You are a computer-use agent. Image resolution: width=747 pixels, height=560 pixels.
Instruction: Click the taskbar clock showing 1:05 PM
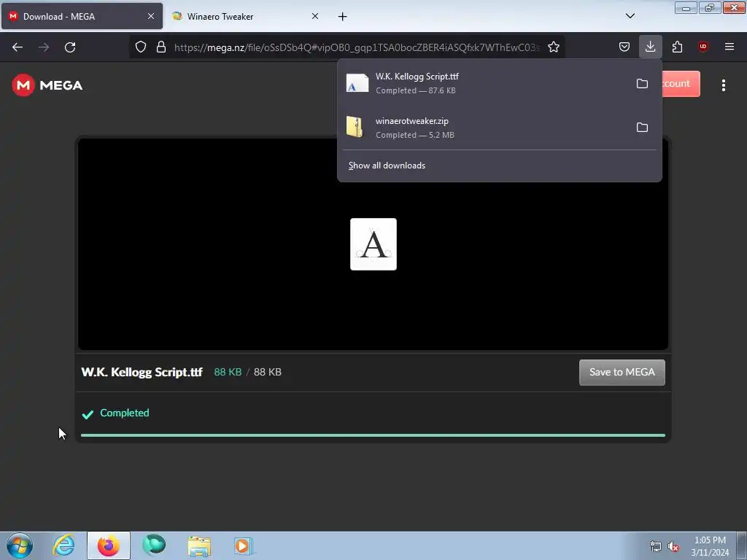[709, 546]
